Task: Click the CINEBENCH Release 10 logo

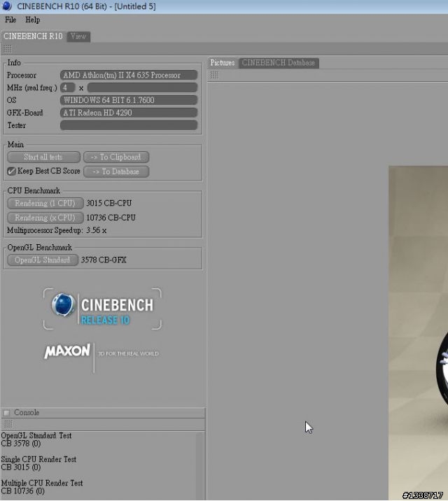Action: (x=102, y=309)
